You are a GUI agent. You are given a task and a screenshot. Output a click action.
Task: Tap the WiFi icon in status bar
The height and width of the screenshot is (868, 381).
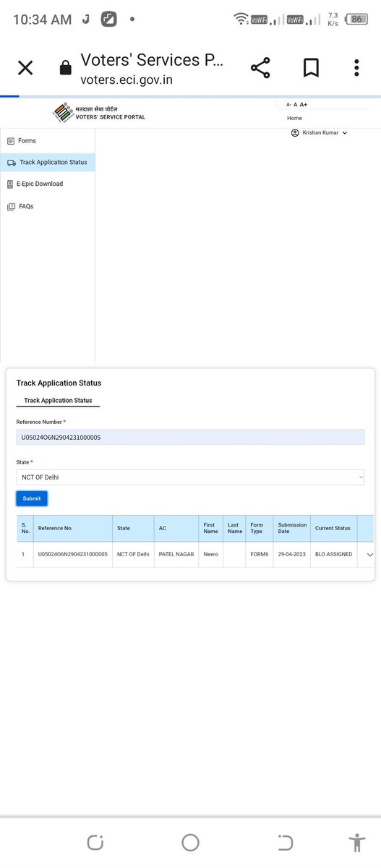241,20
